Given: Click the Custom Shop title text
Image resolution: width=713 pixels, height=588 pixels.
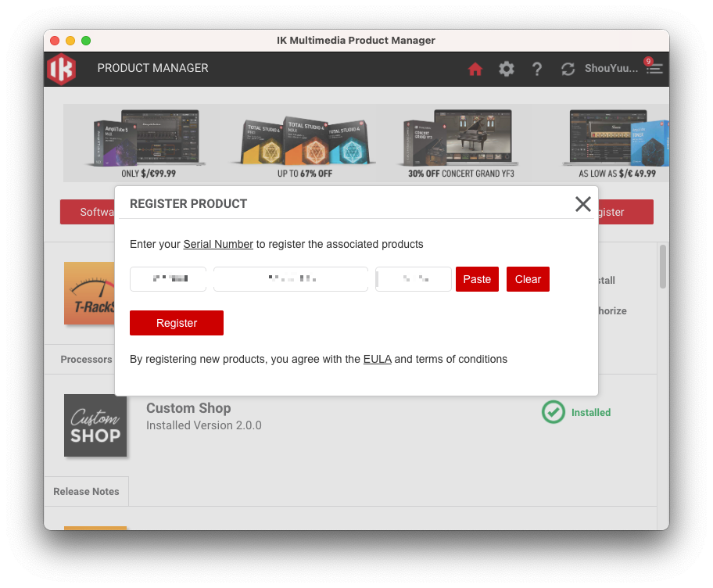Looking at the screenshot, I should pos(188,408).
